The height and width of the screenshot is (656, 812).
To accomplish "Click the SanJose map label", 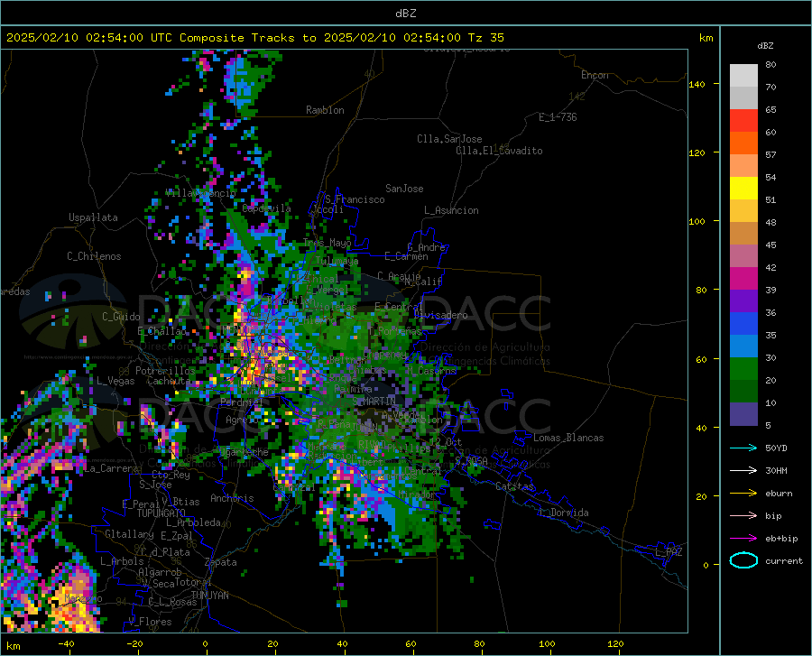I will [x=404, y=189].
